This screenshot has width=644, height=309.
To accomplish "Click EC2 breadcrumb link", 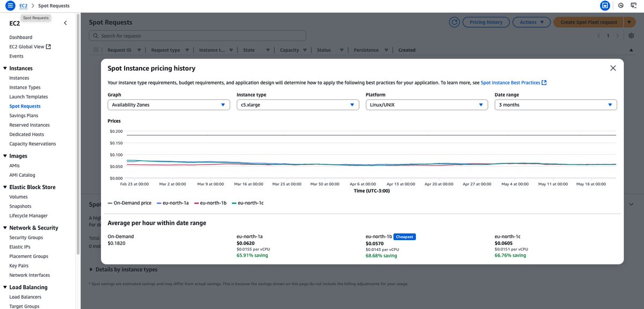I will 23,5.
